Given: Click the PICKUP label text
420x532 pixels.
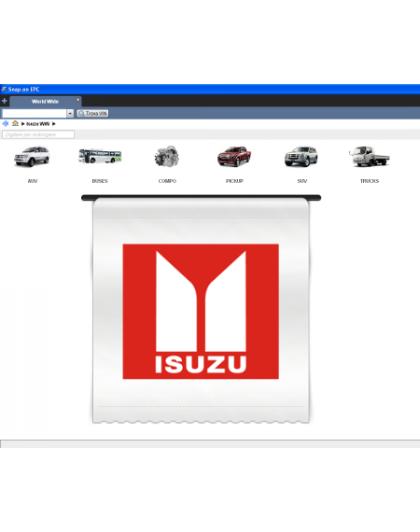Looking at the screenshot, I should [234, 181].
